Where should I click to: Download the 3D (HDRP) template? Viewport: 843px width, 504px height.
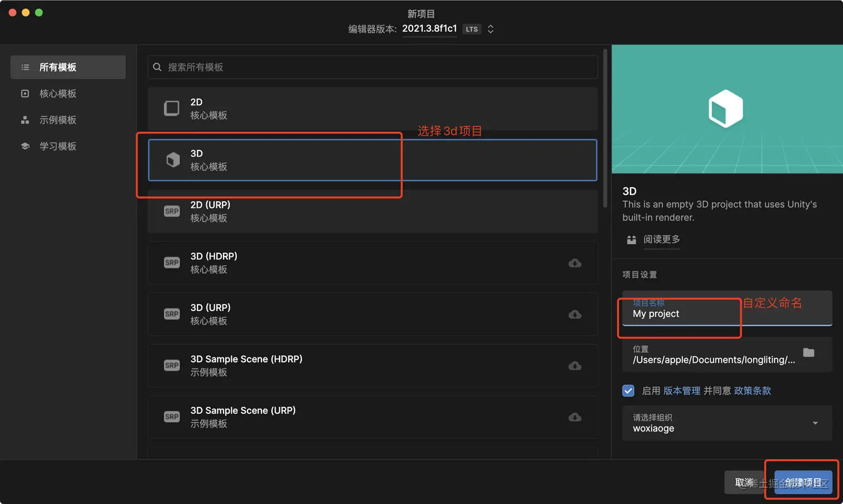[x=575, y=263]
